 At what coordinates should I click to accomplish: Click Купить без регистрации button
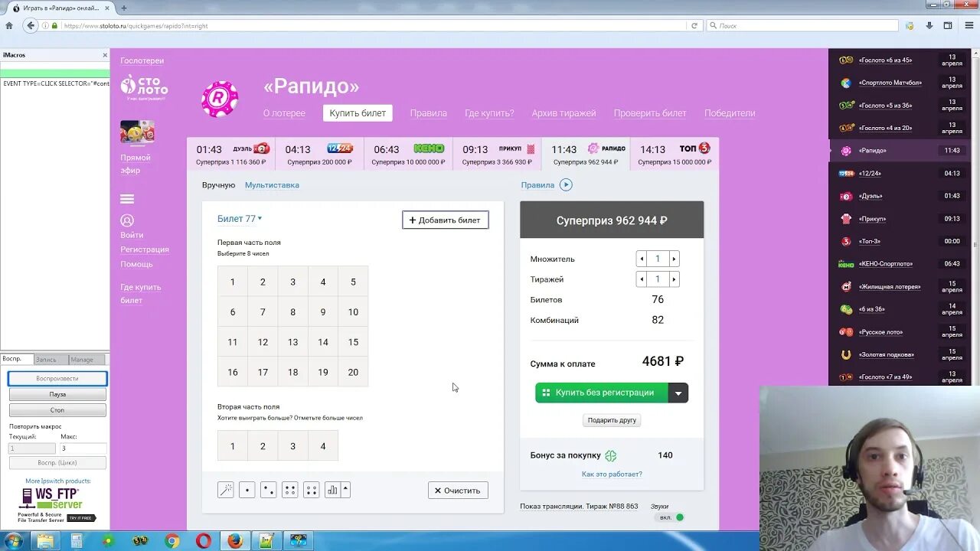pos(601,393)
